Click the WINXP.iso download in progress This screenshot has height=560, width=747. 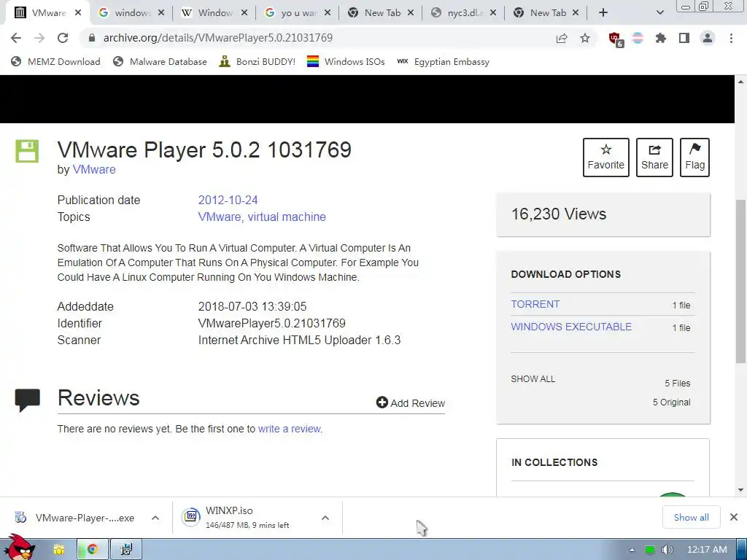[247, 518]
